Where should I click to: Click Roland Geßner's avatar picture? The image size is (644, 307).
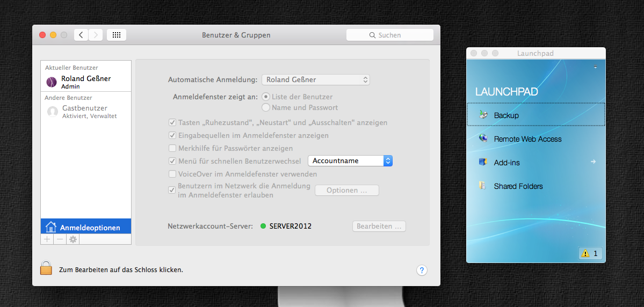click(x=52, y=82)
